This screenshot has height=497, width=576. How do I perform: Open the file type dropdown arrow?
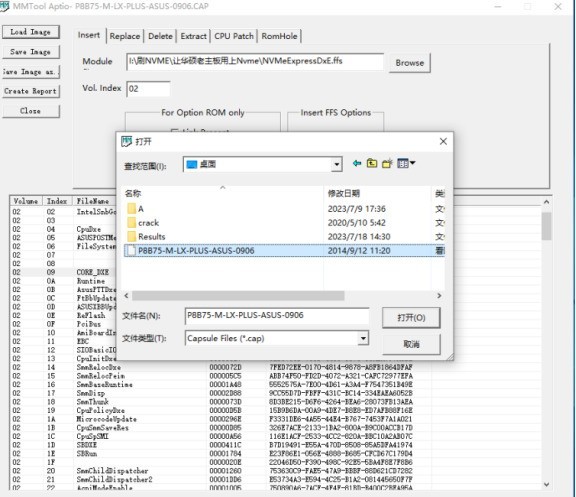tap(363, 338)
